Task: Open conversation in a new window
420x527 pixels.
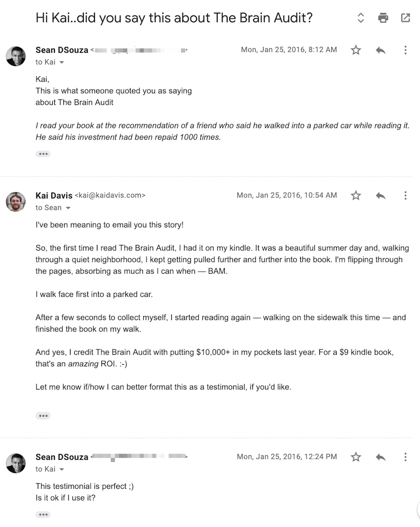Action: 405,18
